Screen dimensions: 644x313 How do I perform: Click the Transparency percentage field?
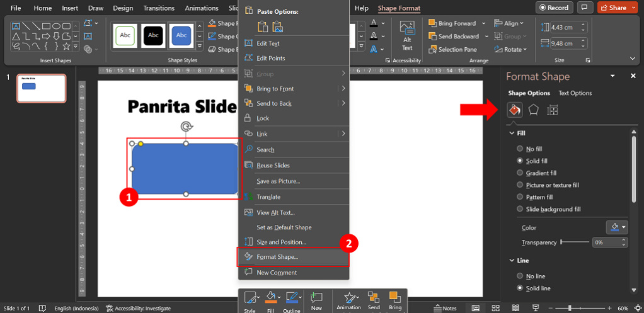[606, 242]
